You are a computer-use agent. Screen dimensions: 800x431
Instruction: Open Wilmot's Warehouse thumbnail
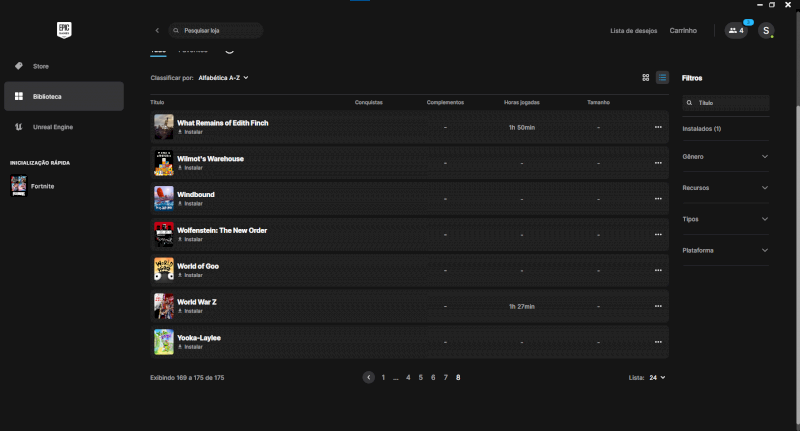(164, 163)
